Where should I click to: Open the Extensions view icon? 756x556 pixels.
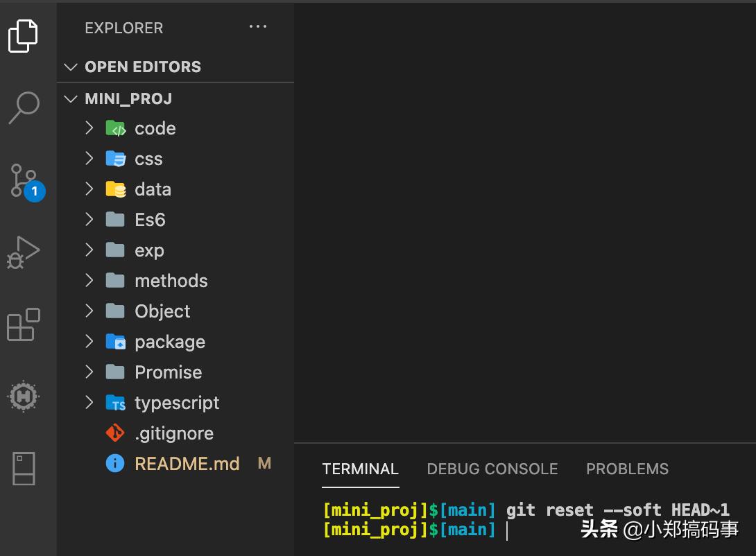(x=23, y=324)
